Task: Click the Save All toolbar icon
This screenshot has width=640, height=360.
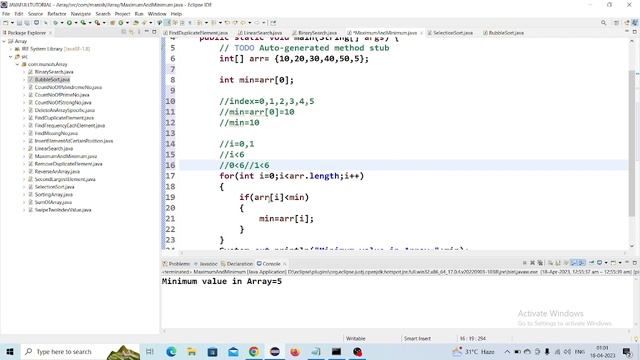Action: [27, 23]
